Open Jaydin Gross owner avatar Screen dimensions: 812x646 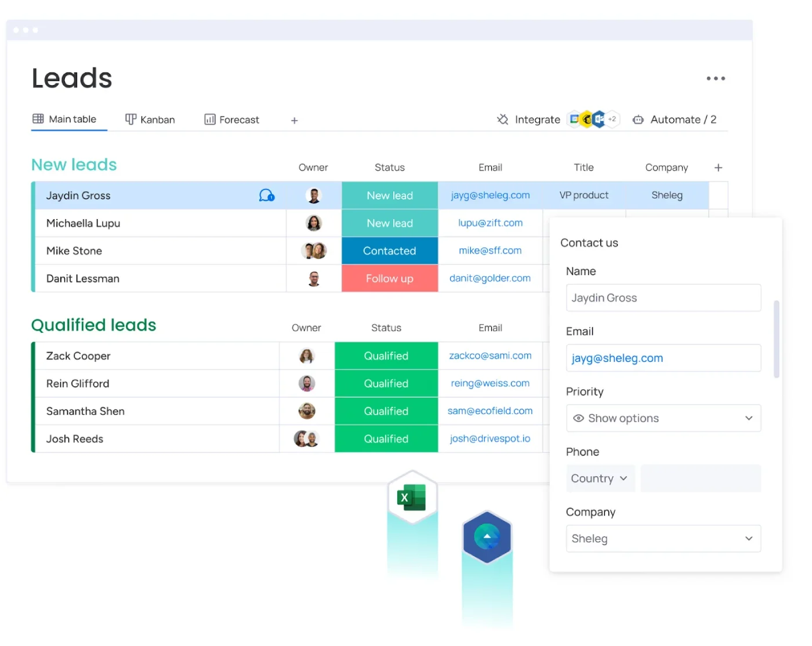click(x=314, y=195)
